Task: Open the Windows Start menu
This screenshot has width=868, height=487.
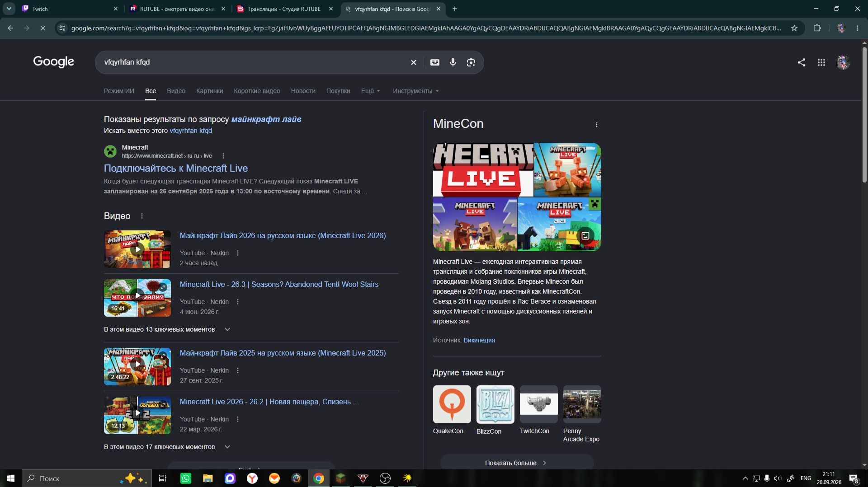Action: click(11, 478)
